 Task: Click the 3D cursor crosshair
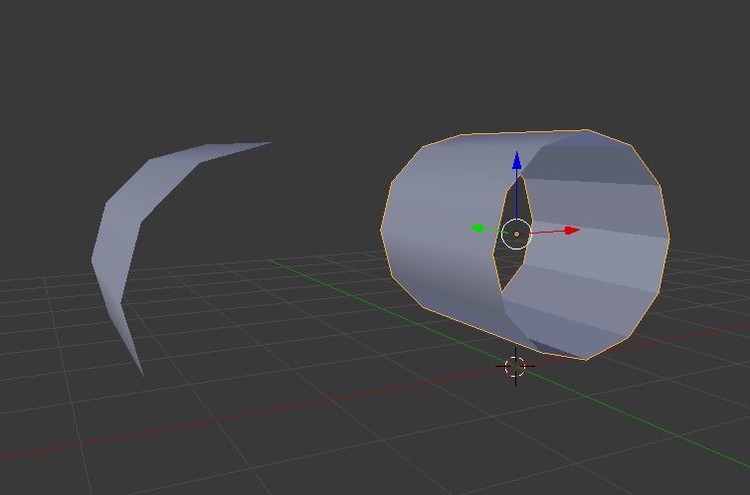[x=515, y=366]
